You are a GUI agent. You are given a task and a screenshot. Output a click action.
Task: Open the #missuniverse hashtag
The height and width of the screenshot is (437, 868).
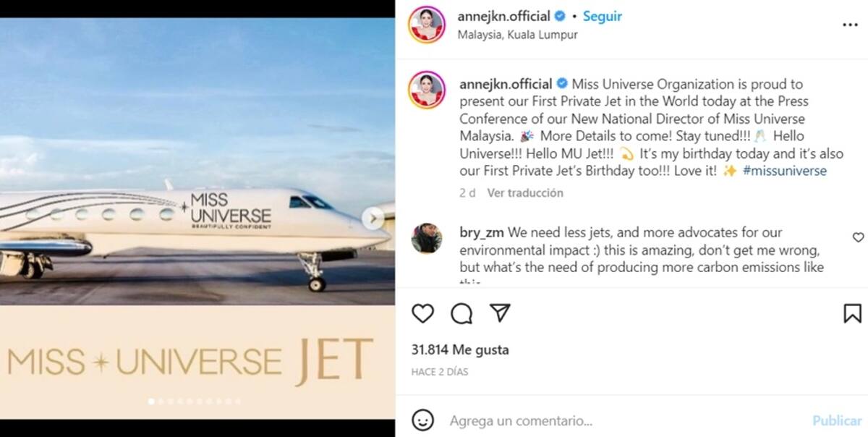coord(784,171)
